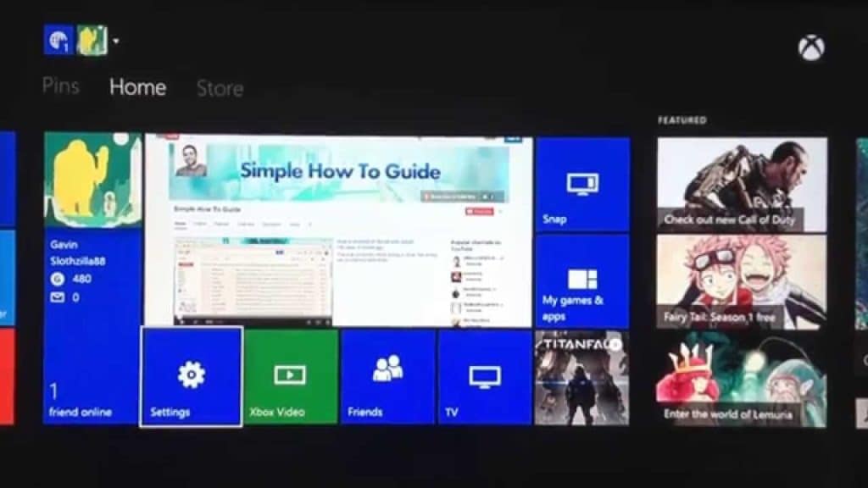Image resolution: width=868 pixels, height=488 pixels.
Task: Click the blue globe notification icon
Action: tap(58, 40)
